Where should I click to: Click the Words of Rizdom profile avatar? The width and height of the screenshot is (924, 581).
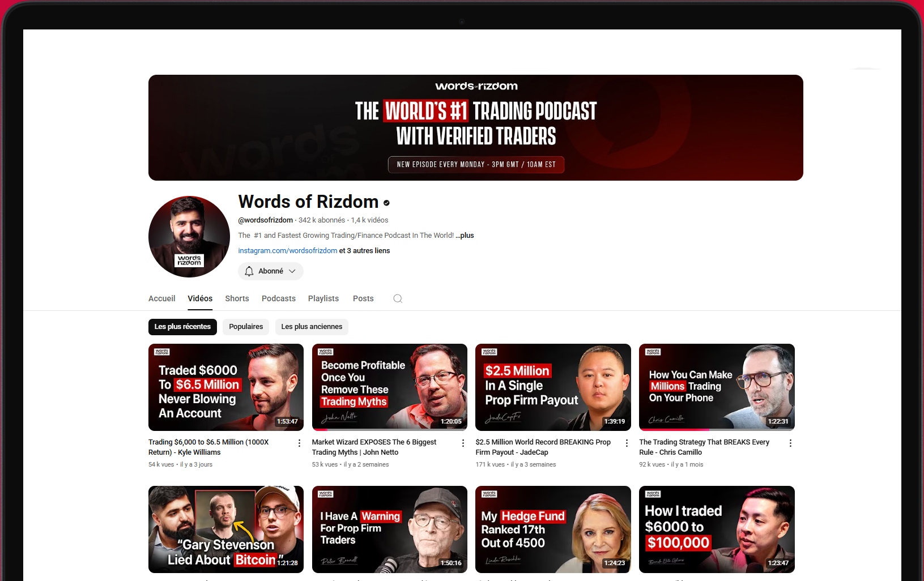point(189,237)
